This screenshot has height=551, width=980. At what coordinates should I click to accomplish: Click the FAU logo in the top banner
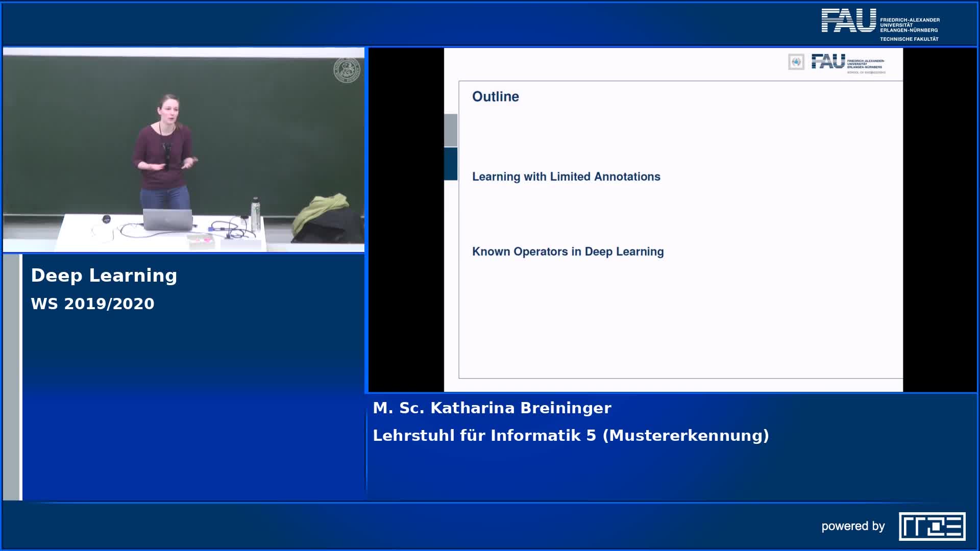(848, 21)
